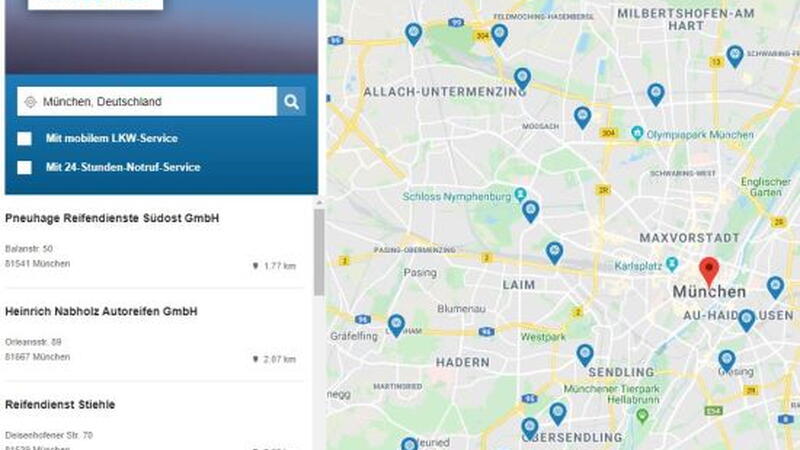This screenshot has height=450, width=800.
Task: Select dealer marker near Gräfelfing
Action: [396, 326]
